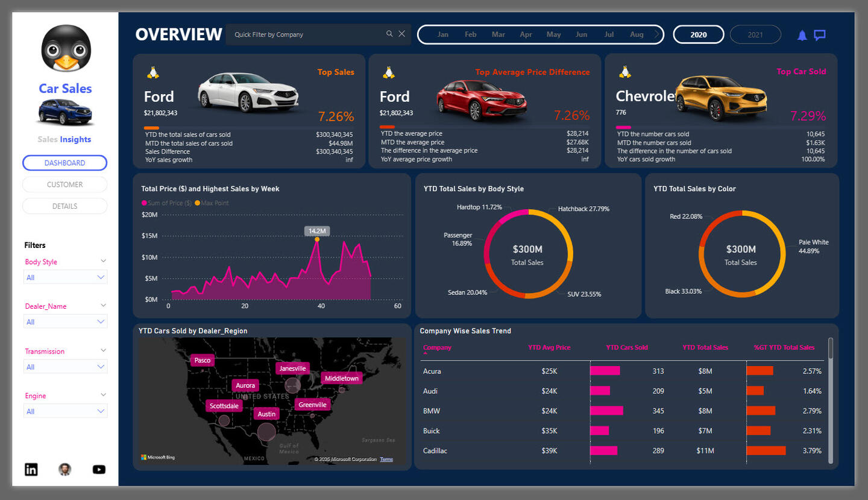Open the YouTube icon link
The height and width of the screenshot is (500, 868).
[x=99, y=469]
